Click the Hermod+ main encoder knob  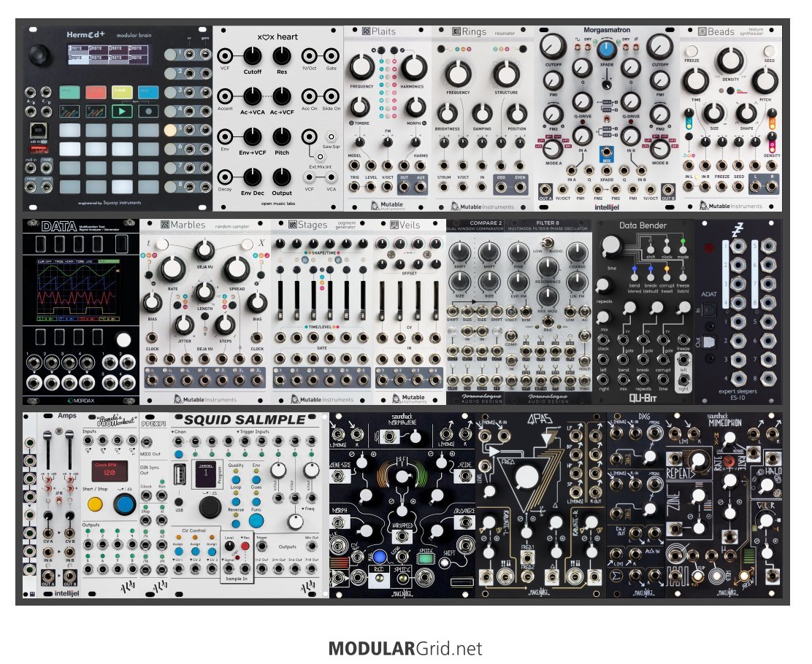(x=40, y=55)
